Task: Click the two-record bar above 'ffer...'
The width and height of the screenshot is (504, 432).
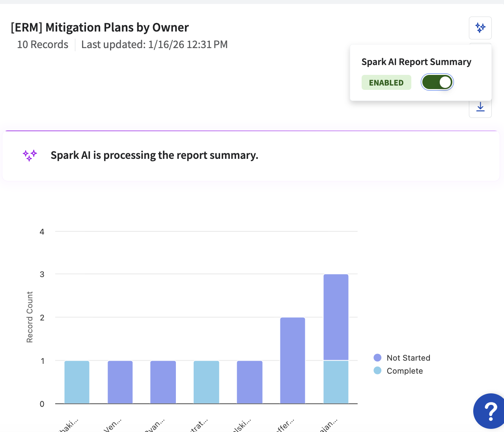Action: (x=293, y=360)
